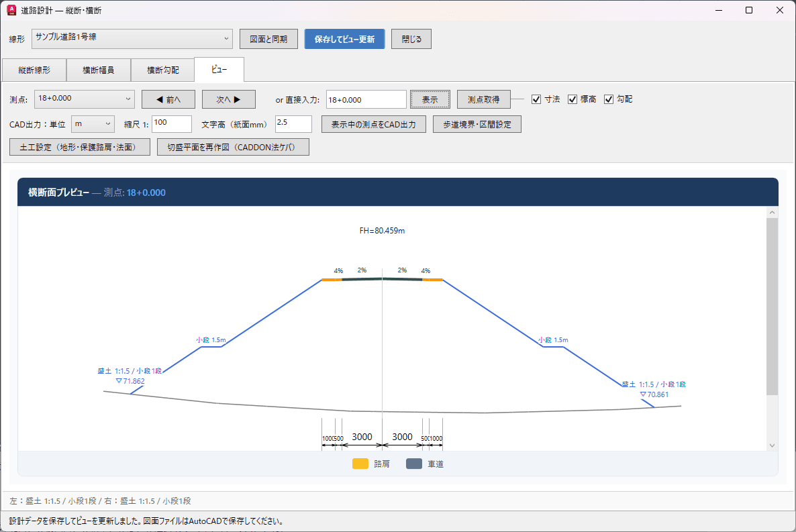Go to previous station with 前へ arrow

(168, 99)
